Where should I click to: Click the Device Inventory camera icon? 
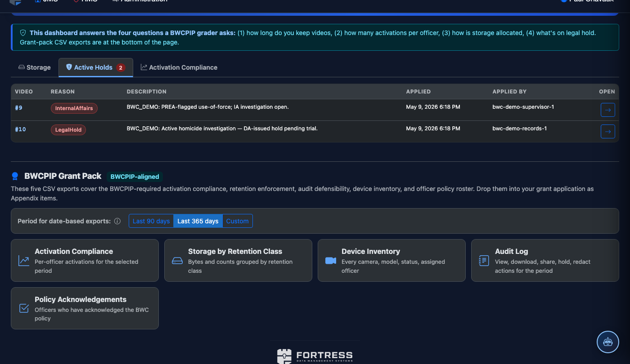pos(331,261)
